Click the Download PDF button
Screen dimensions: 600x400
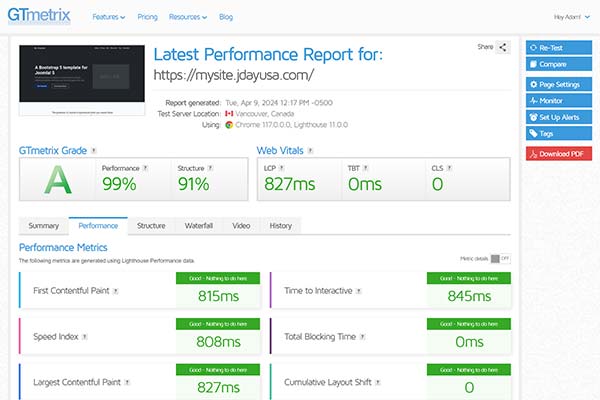tap(558, 153)
